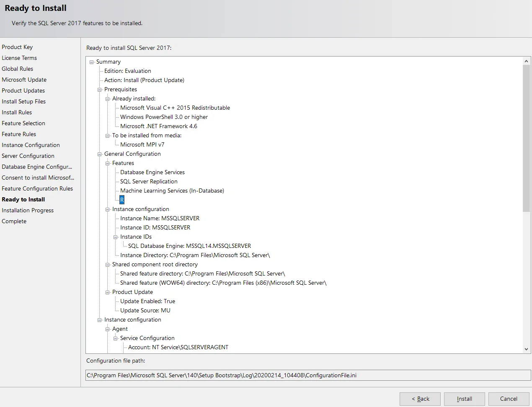Select Instance ID: MSSQLSERVER item
532x407 pixels.
[x=155, y=227]
